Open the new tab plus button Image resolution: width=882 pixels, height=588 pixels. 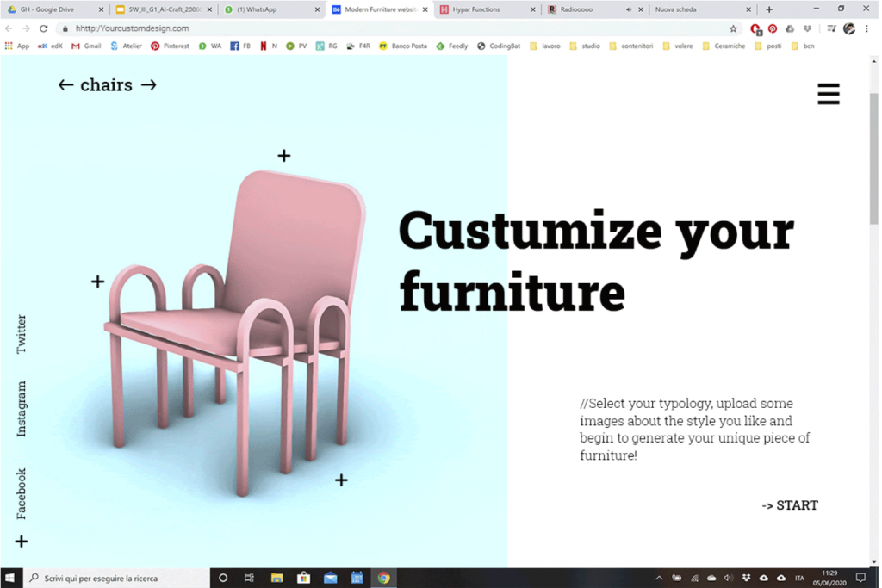(x=769, y=9)
